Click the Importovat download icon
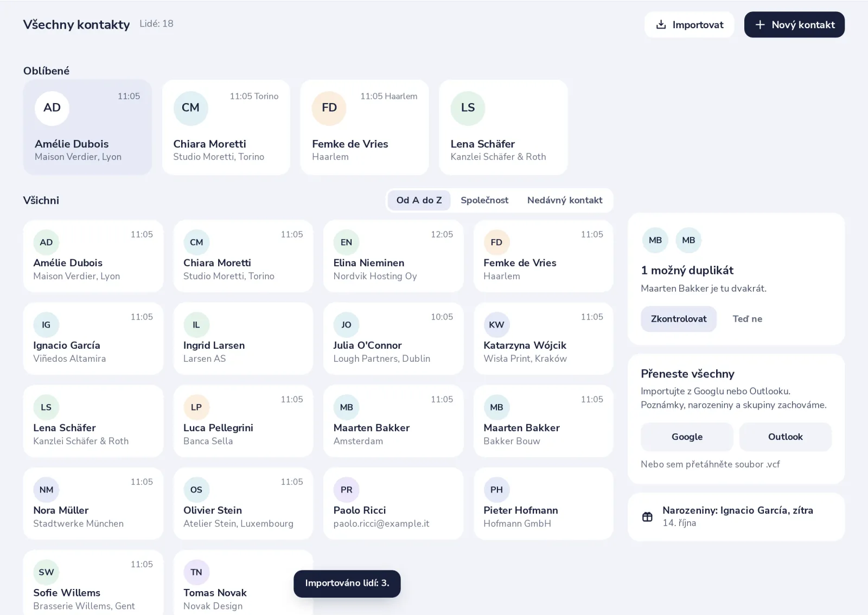 pos(661,24)
